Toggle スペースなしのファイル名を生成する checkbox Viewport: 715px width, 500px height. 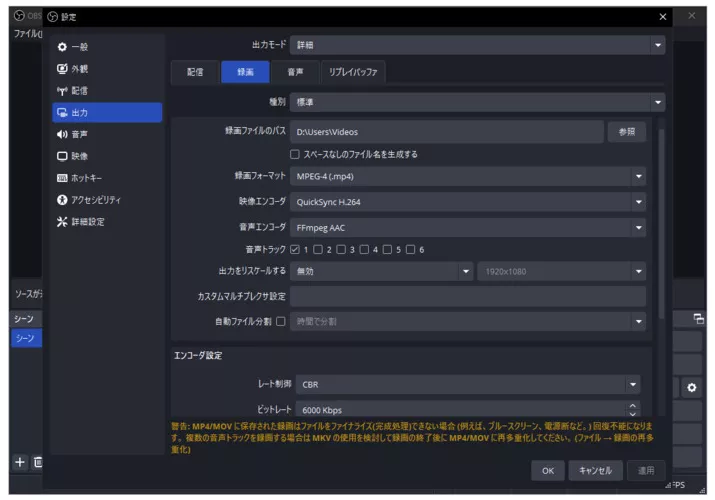click(x=295, y=155)
